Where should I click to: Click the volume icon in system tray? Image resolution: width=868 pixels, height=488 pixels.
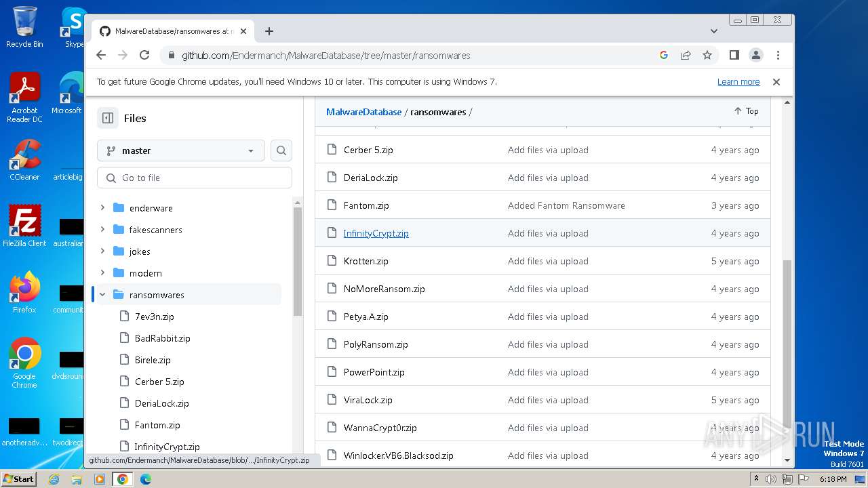tap(771, 479)
